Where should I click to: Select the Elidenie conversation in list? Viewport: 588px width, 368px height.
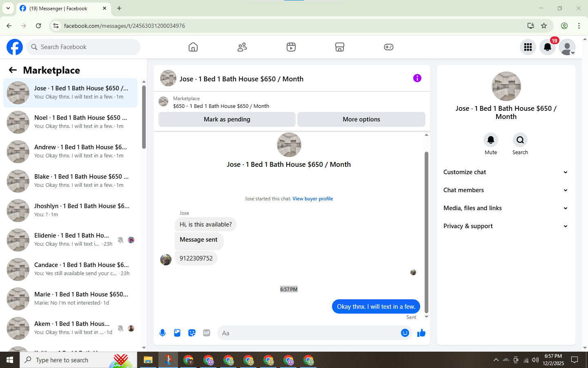[70, 240]
